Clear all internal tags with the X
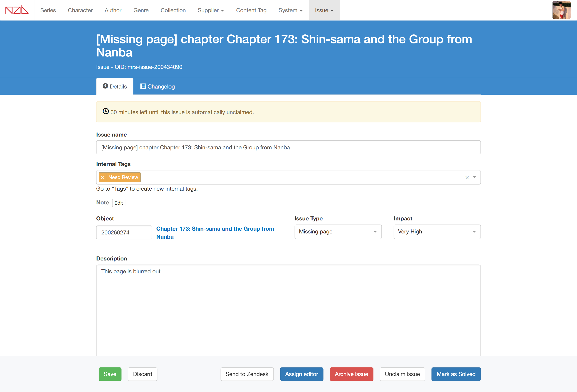This screenshot has width=577, height=392. 467,177
